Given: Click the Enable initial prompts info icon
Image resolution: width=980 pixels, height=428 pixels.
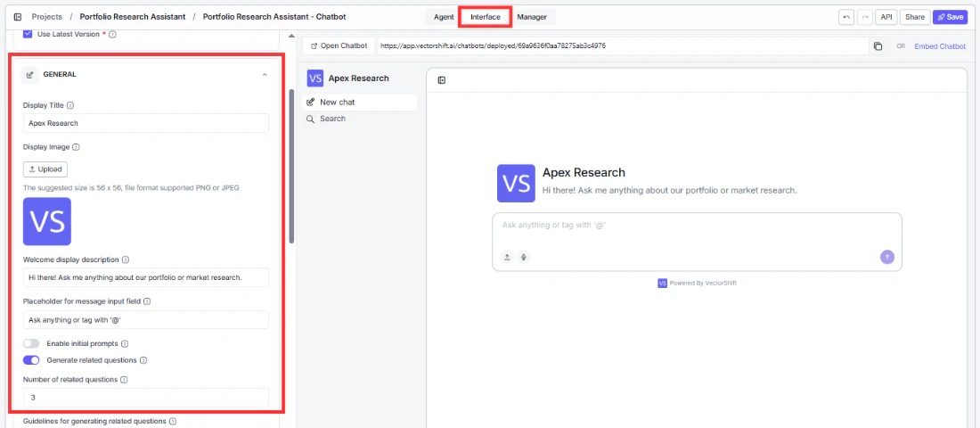Looking at the screenshot, I should (125, 344).
